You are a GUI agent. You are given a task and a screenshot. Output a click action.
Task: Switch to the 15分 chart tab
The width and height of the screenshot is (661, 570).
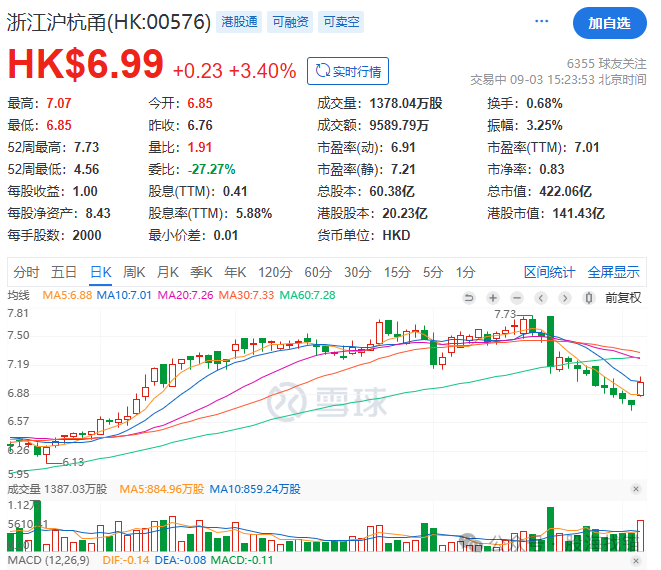tap(397, 272)
